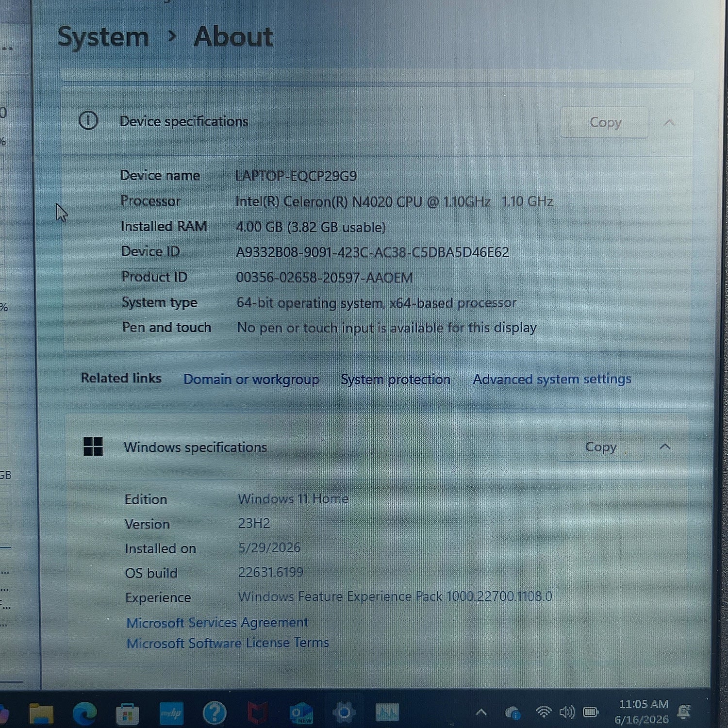Click the Windows logo beside Windows specifications
Image resolution: width=728 pixels, height=728 pixels.
(x=93, y=447)
